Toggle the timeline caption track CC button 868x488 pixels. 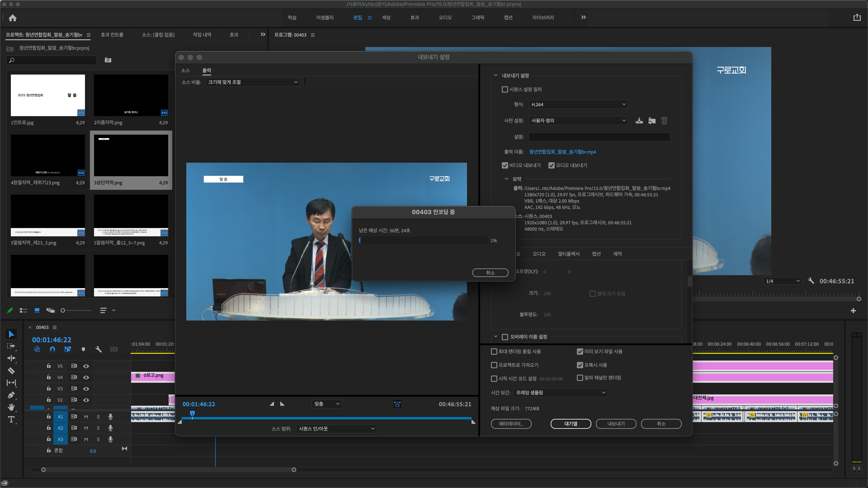[x=114, y=349]
